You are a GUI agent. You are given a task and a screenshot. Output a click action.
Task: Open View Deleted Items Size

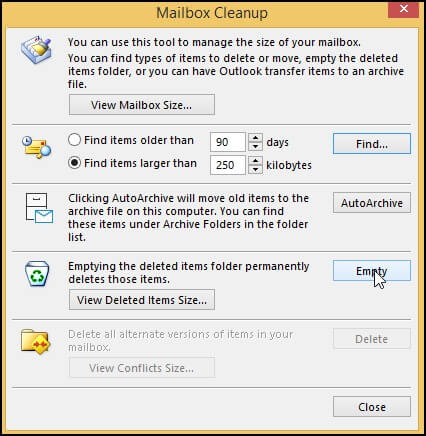tap(142, 300)
